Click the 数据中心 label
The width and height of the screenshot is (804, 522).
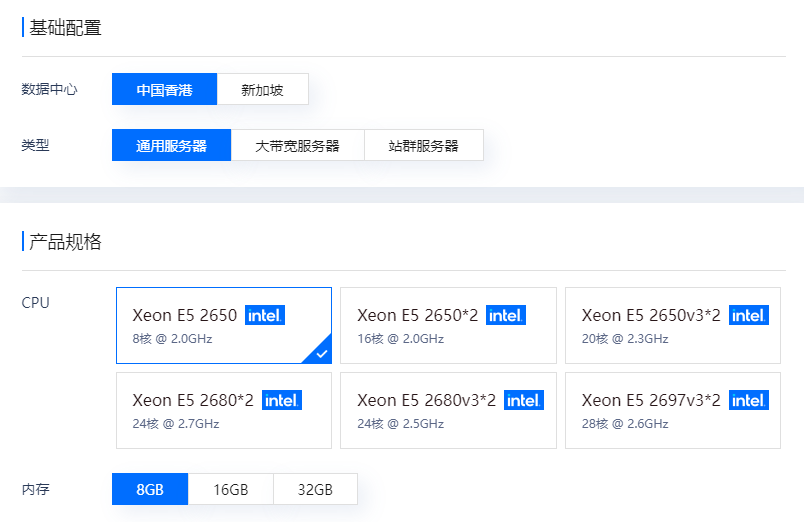click(x=49, y=89)
